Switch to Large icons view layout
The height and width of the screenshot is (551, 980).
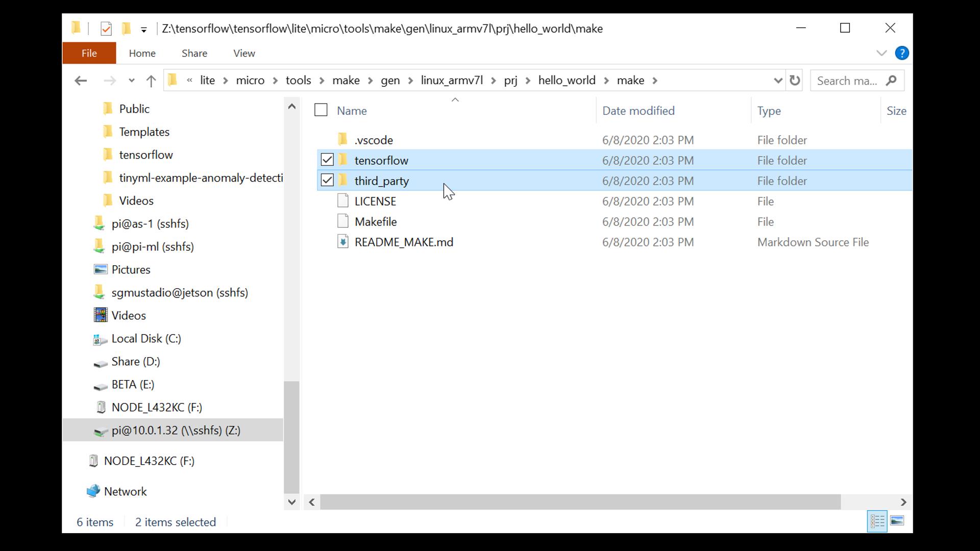[x=897, y=521]
